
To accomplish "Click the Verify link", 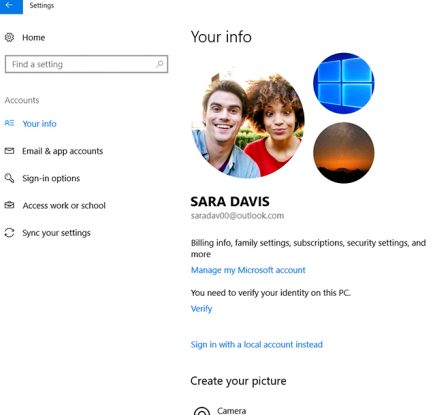I will point(201,309).
